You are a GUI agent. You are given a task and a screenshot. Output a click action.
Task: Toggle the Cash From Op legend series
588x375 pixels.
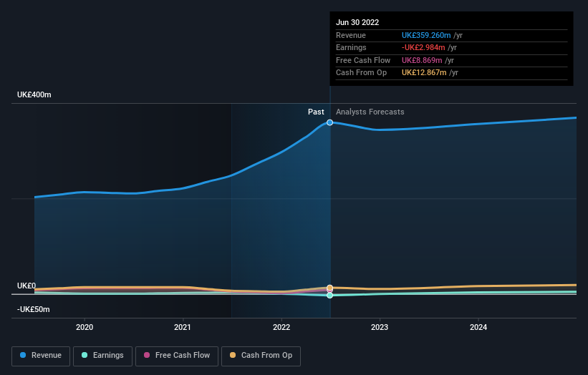tap(261, 356)
